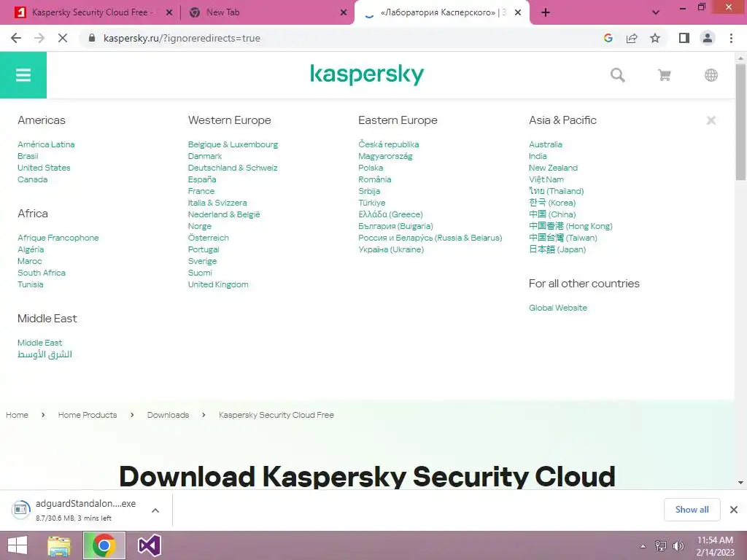Open the shopping cart icon
Screen dimensions: 747x560
click(664, 75)
